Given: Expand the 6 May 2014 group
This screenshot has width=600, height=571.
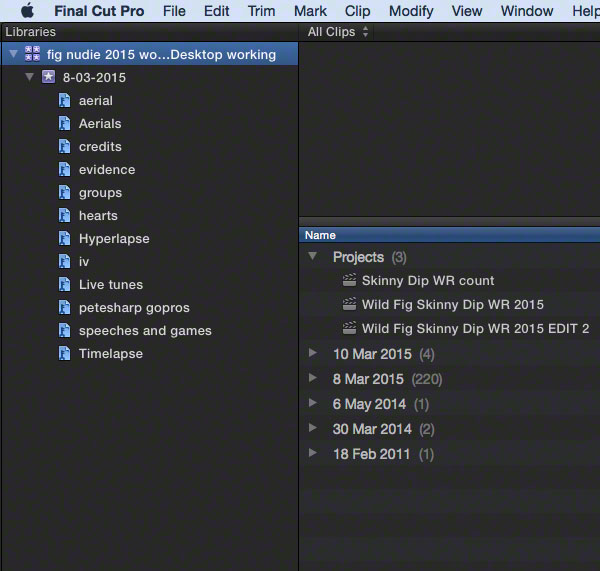Looking at the screenshot, I should 313,403.
